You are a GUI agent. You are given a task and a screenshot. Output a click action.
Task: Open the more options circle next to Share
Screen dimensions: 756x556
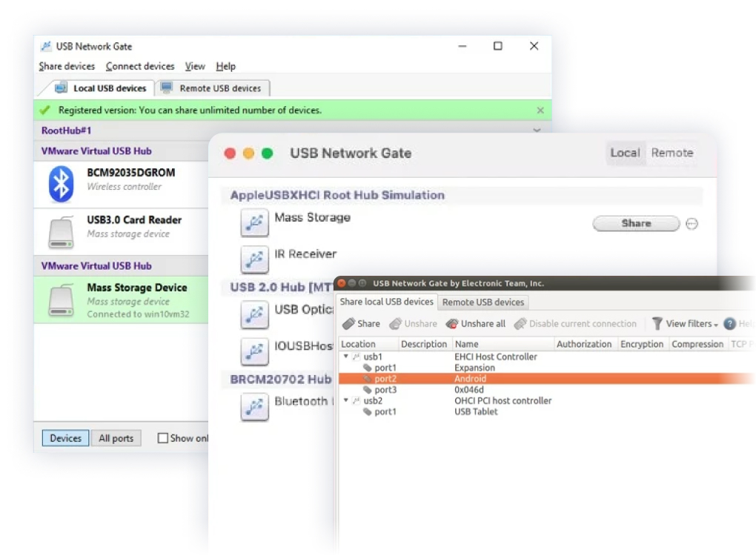pos(692,224)
